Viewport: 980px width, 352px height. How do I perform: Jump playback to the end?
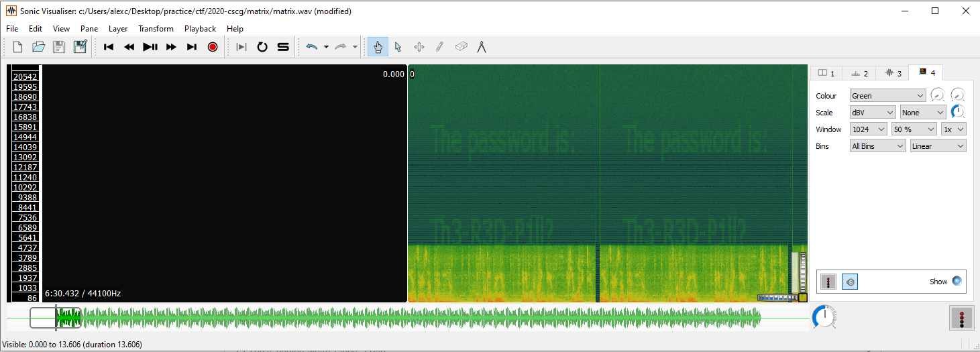click(192, 47)
